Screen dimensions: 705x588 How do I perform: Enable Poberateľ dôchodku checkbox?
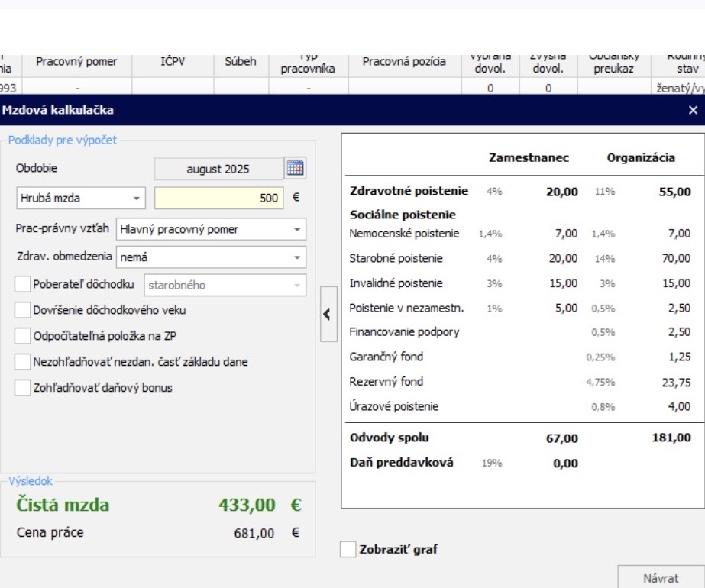22,285
